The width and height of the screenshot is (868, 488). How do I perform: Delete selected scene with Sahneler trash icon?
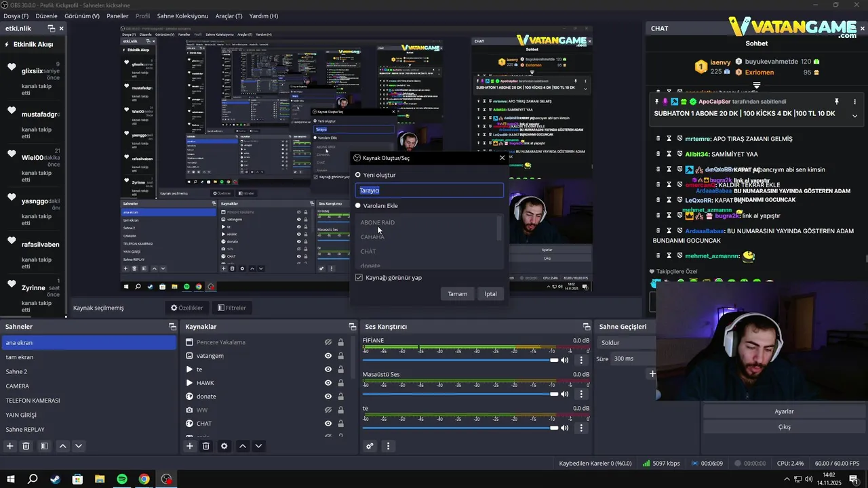tap(26, 446)
